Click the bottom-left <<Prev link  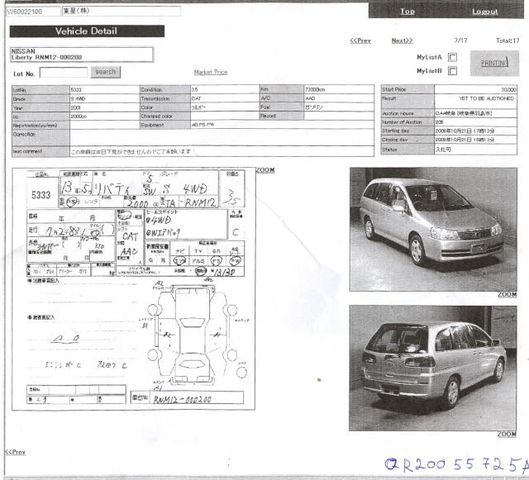pyautogui.click(x=15, y=452)
